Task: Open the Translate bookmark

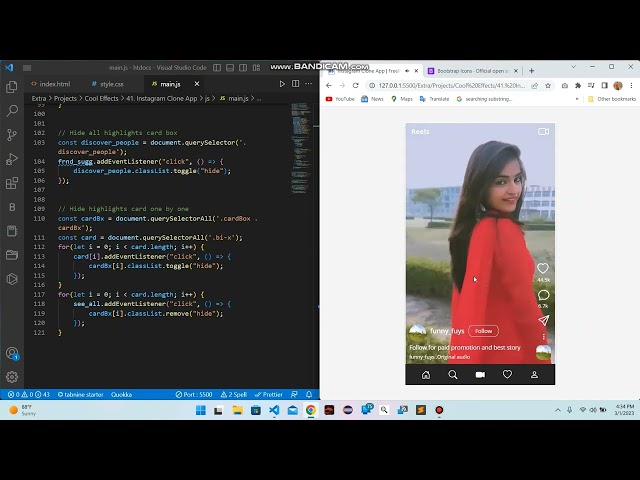Action: click(x=434, y=99)
